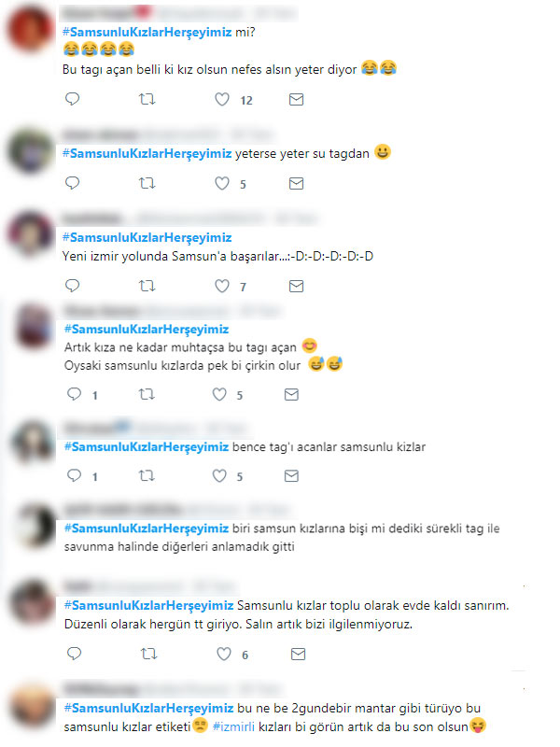Open hashtag in 'biri samsun kızlarına' tweet
This screenshot has width=560, height=747.
[x=147, y=529]
